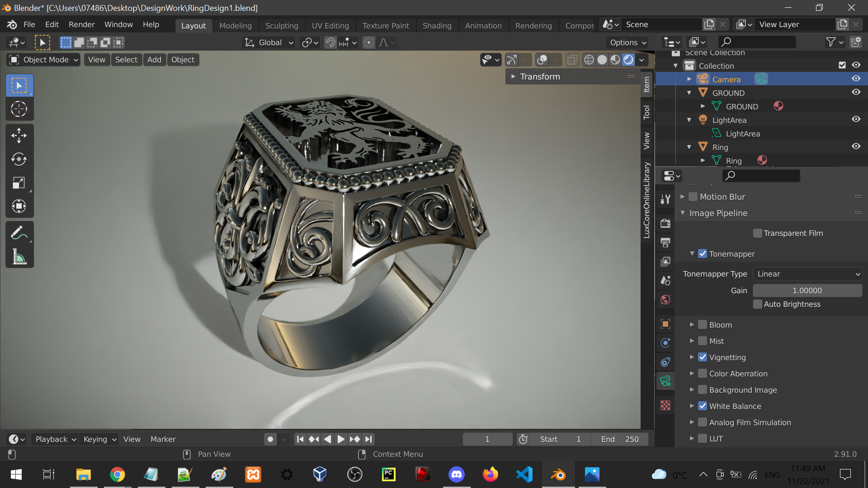Image resolution: width=868 pixels, height=488 pixels.
Task: Switch to the Shading workspace tab
Action: [437, 26]
